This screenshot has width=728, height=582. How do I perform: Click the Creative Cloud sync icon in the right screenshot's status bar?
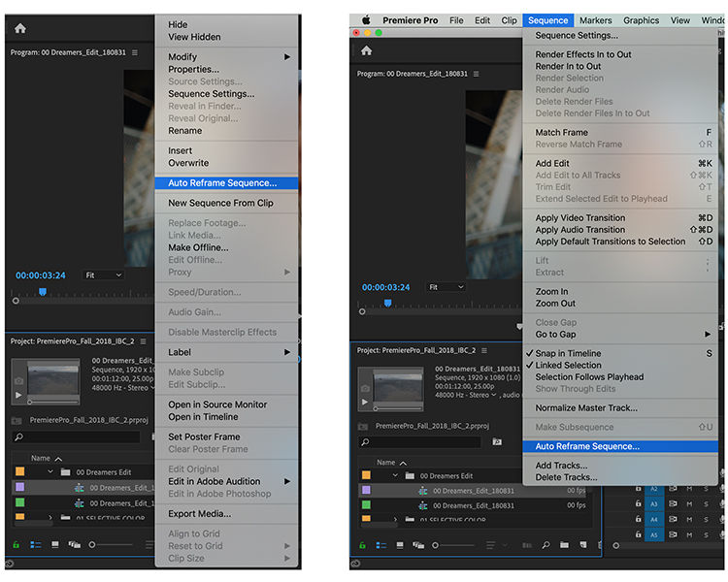point(355,564)
